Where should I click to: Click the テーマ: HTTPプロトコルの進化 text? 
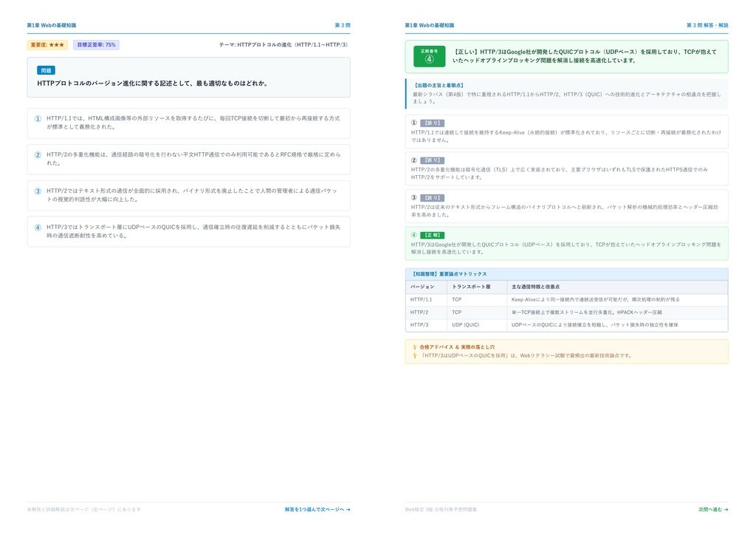tap(283, 45)
